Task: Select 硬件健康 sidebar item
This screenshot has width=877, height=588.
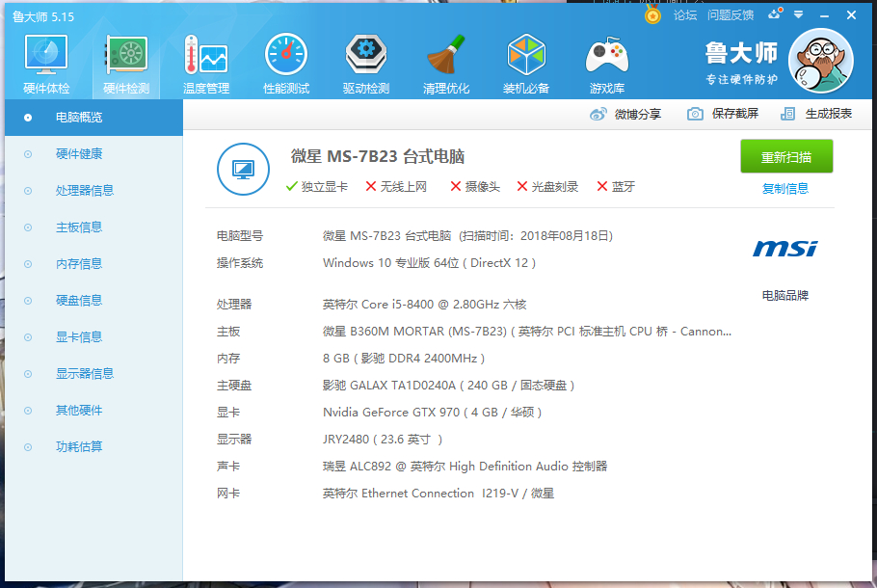Action: (x=94, y=154)
